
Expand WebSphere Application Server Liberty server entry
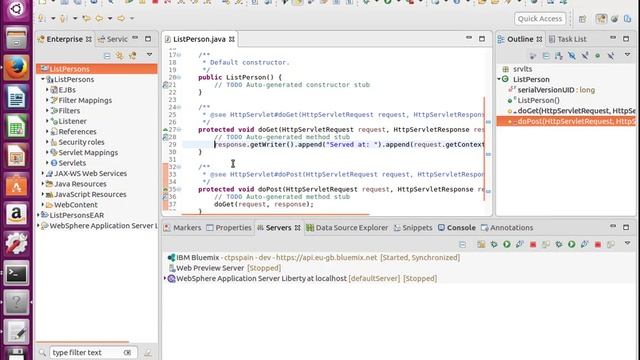click(x=165, y=278)
